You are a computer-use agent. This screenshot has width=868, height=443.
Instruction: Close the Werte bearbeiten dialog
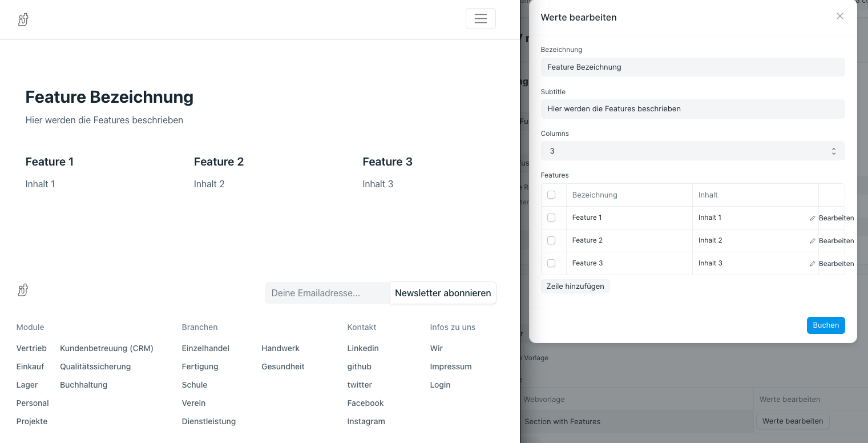[x=840, y=16]
